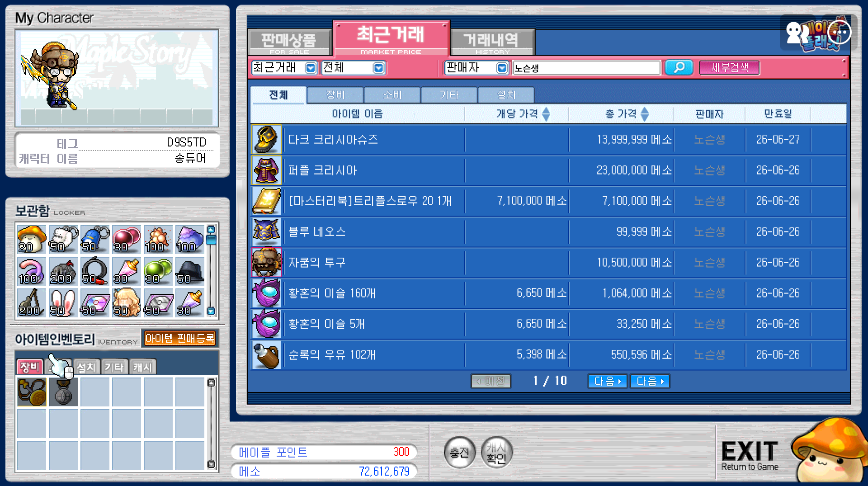This screenshot has width=868, height=486.
Task: Open the inventory 장비 tab
Action: point(30,367)
